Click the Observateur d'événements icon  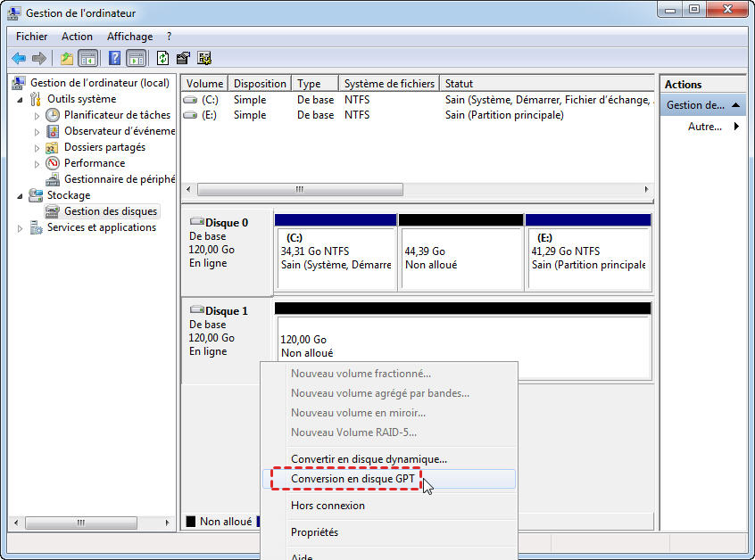53,131
